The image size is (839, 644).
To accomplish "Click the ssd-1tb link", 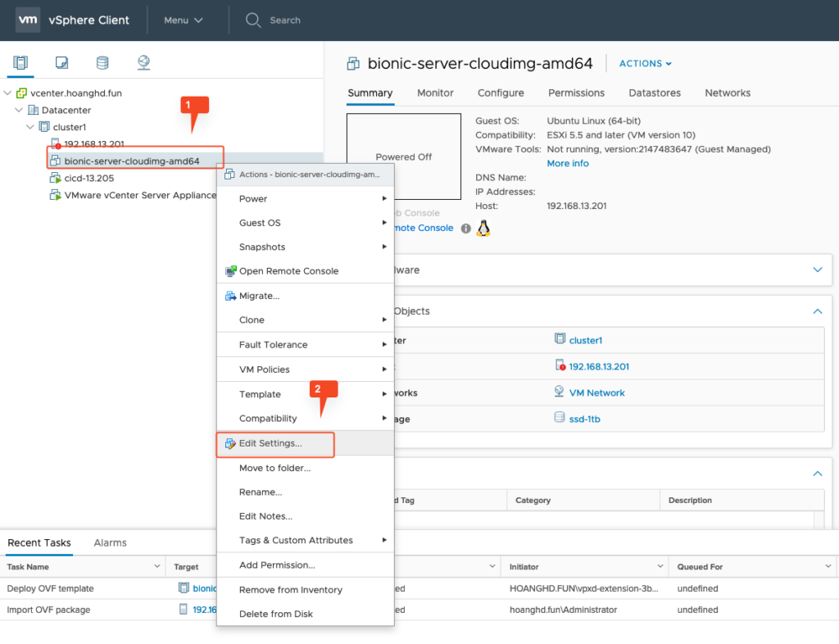I will tap(584, 420).
